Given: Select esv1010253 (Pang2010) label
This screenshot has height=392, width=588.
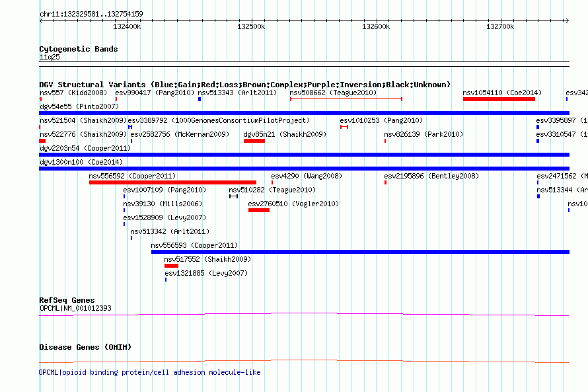Looking at the screenshot, I should point(381,120).
